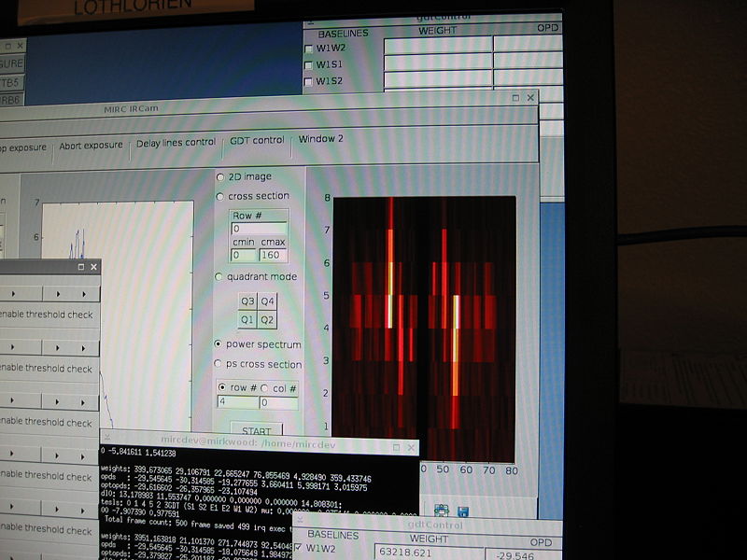Viewport: 747px width, 560px height.
Task: Maximize the MIRC IRCam window
Action: tap(515, 98)
